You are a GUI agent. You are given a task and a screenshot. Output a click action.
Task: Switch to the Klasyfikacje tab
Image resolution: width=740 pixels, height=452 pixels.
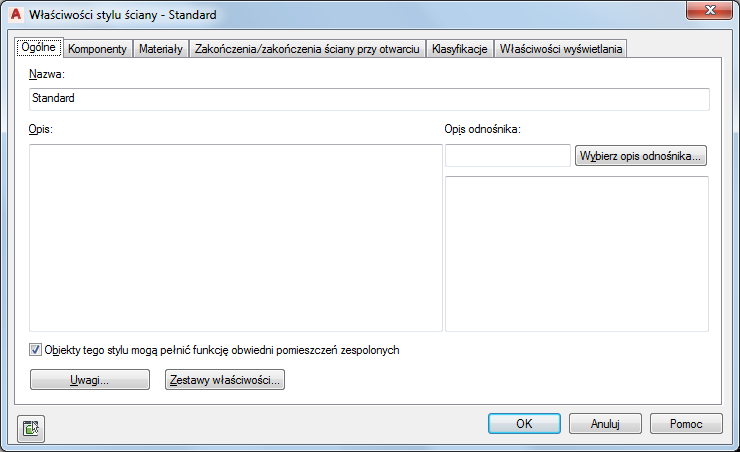[459, 49]
